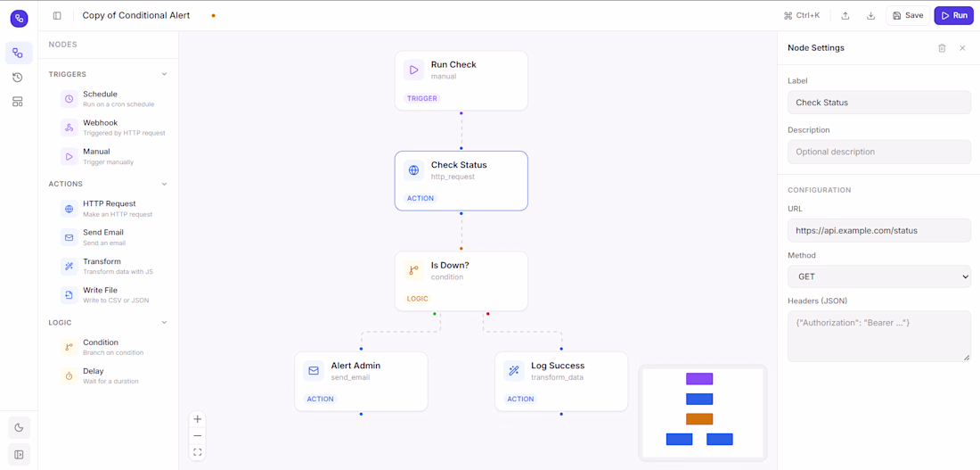
Task: Click the workflow title Copy of Conditional Alert
Action: click(x=136, y=15)
